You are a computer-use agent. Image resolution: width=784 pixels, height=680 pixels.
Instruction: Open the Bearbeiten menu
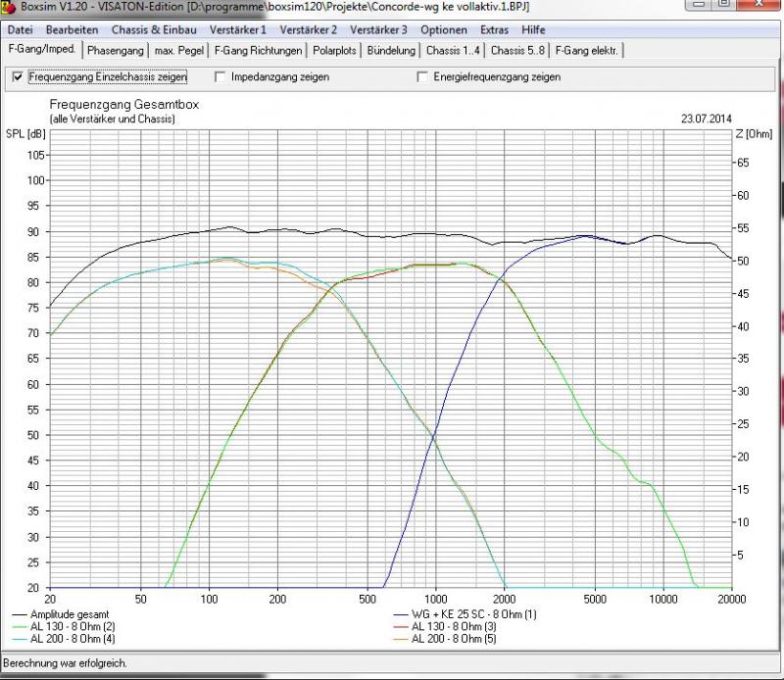(x=72, y=30)
